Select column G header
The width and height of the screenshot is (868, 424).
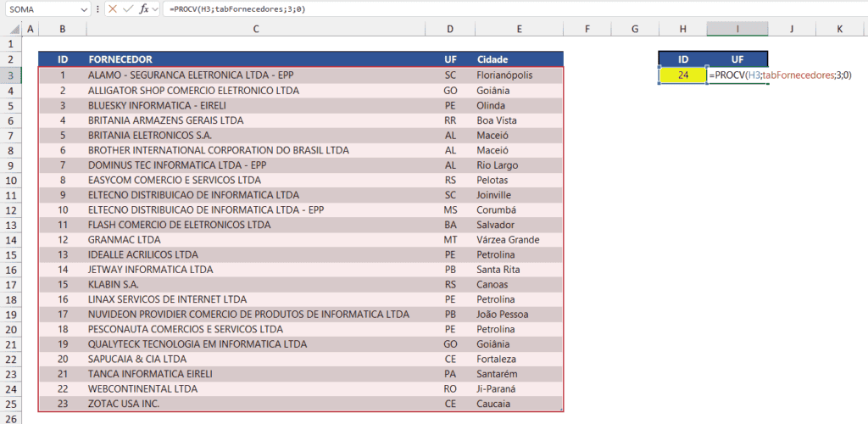pos(635,30)
